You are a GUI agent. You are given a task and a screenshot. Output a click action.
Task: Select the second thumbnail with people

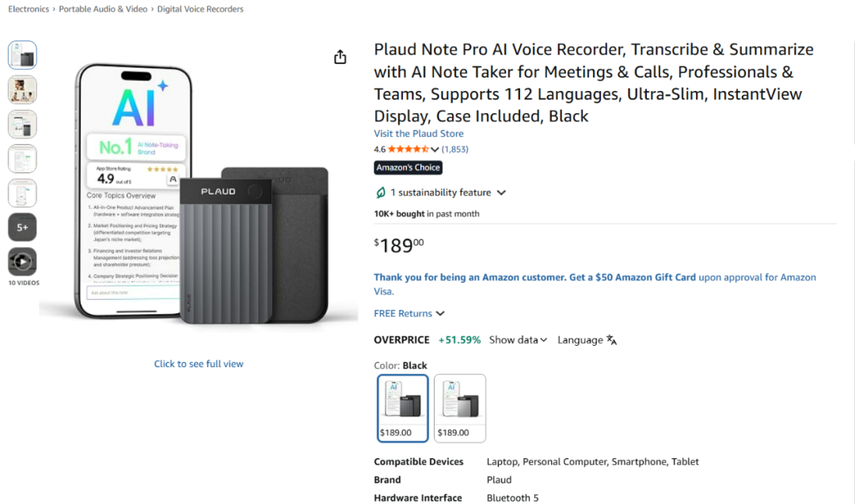click(x=22, y=89)
